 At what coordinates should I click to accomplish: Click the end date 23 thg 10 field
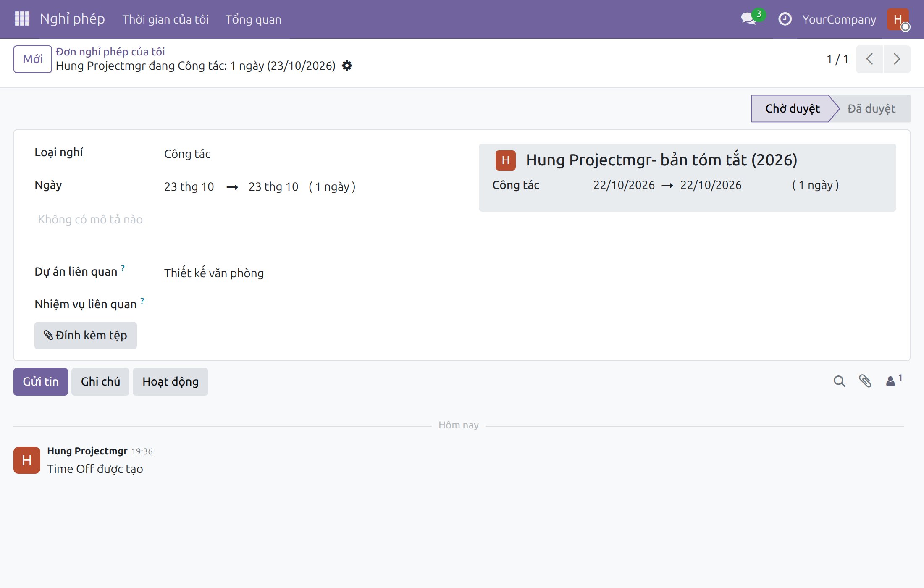pyautogui.click(x=273, y=186)
